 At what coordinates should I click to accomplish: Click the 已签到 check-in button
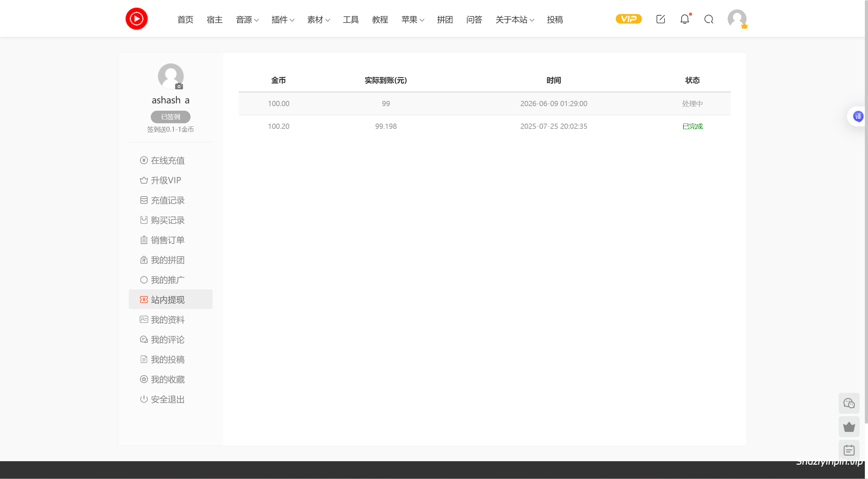coord(171,117)
